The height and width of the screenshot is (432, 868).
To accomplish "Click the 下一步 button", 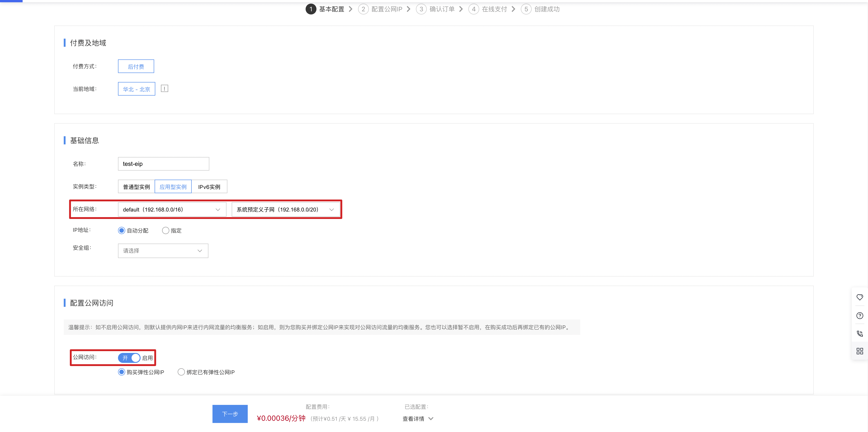I will pos(230,414).
